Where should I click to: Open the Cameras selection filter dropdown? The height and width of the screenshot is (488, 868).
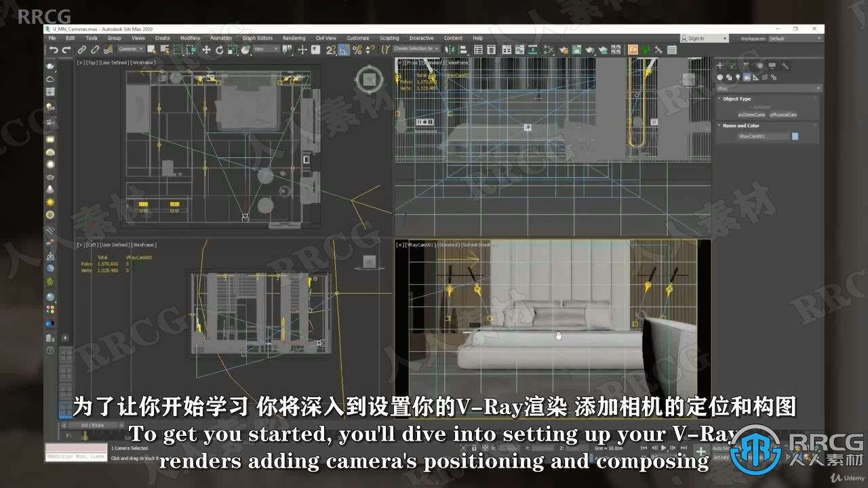tap(130, 49)
